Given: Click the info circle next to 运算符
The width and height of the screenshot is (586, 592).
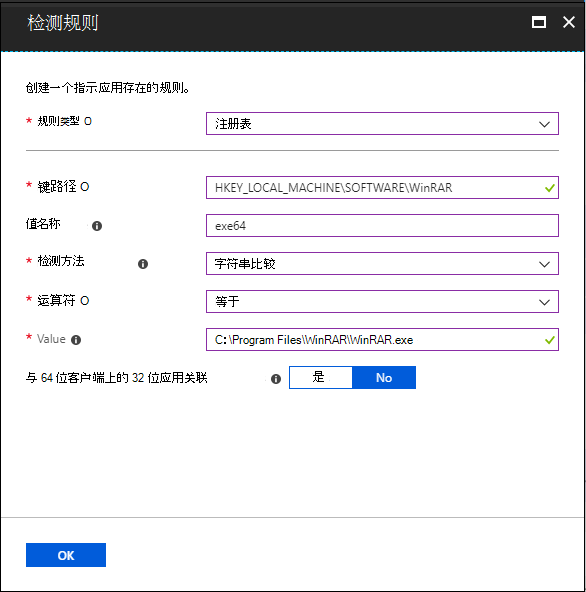Looking at the screenshot, I should 85,301.
